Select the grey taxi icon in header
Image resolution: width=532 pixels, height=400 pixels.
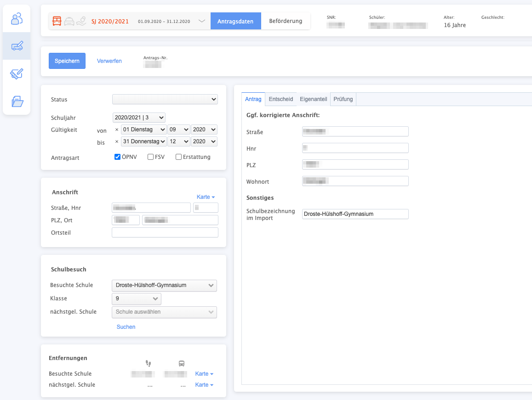coord(69,21)
